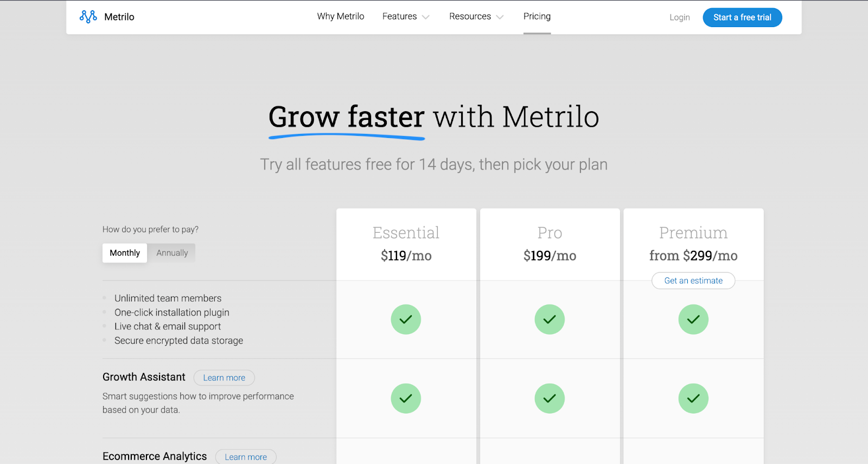
Task: Click the Smart suggestions description text
Action: [198, 403]
